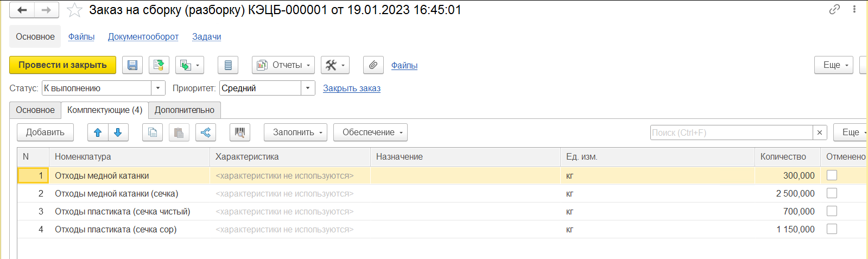This screenshot has height=259, width=868.
Task: Open the Документооборот section link
Action: pos(143,37)
